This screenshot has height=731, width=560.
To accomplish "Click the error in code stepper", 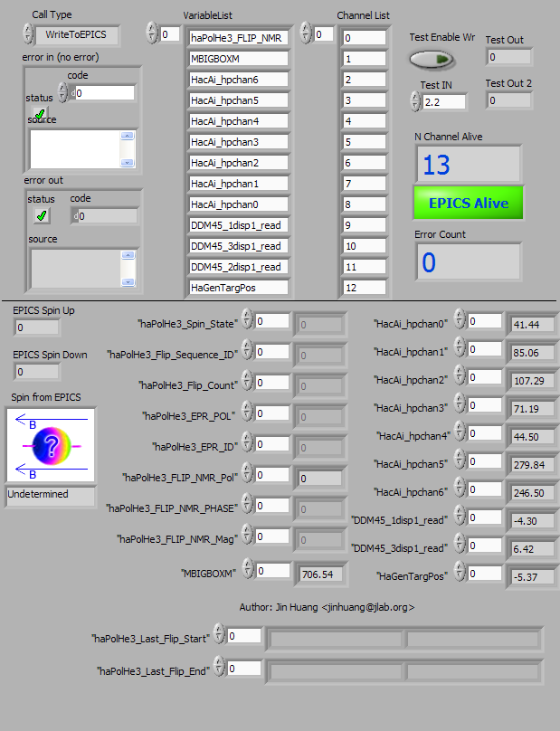I will (62, 92).
